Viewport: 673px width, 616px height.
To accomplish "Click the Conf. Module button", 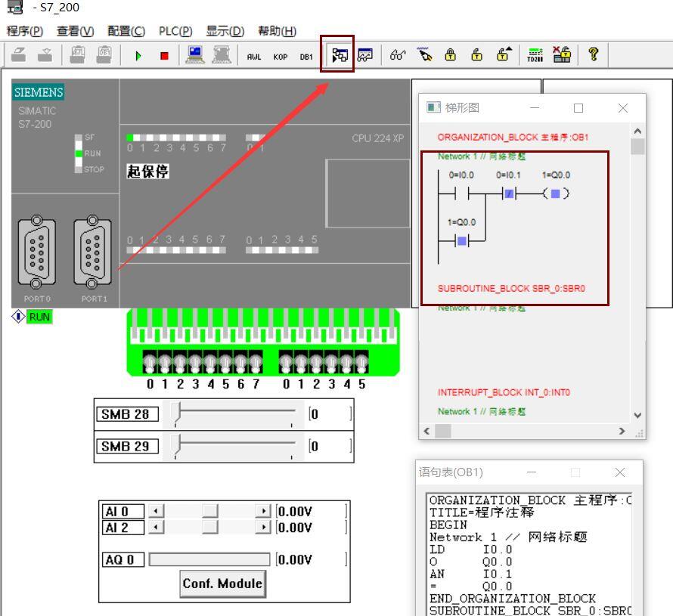I will pyautogui.click(x=223, y=583).
